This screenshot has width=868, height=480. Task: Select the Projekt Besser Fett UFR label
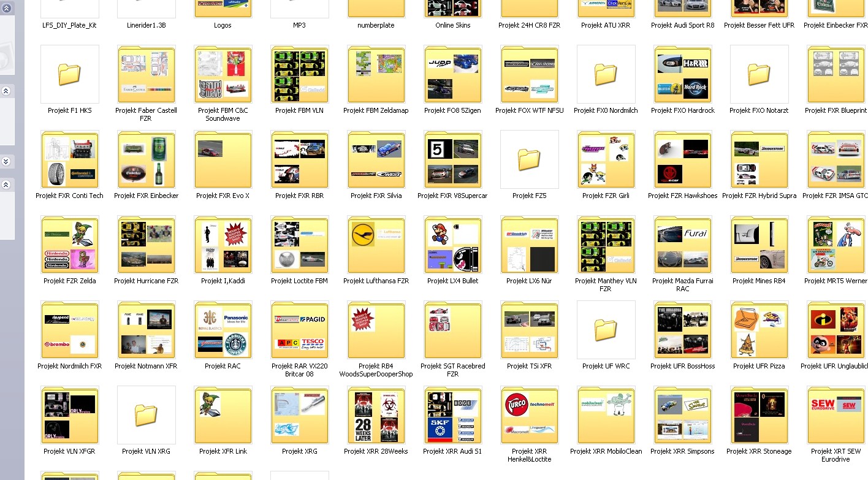(759, 26)
